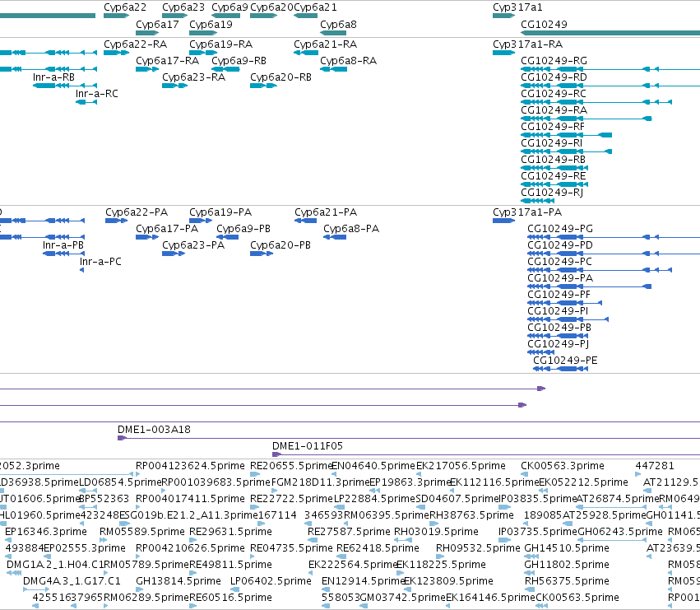Select protein CG10249-PC
The height and width of the screenshot is (610, 700).
point(600,270)
